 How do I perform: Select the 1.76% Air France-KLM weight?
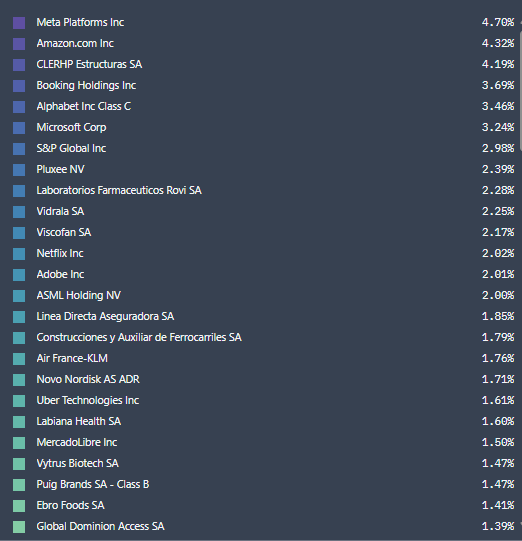tap(498, 358)
